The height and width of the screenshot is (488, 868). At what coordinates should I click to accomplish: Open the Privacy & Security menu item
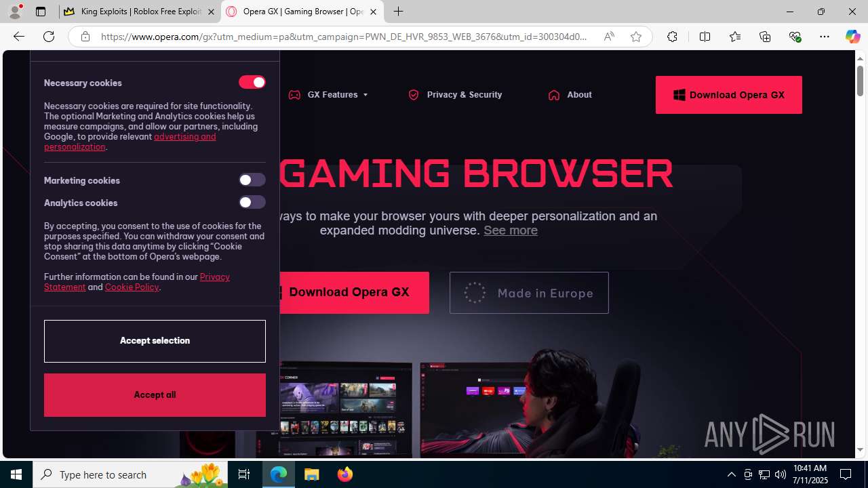pos(465,95)
